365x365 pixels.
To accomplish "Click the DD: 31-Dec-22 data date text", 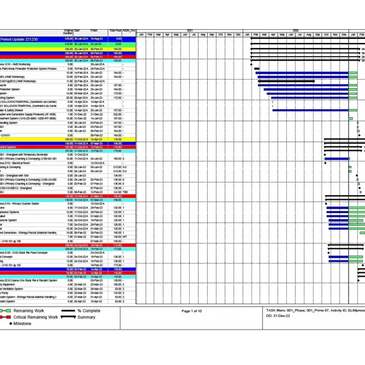I will coord(278,315).
